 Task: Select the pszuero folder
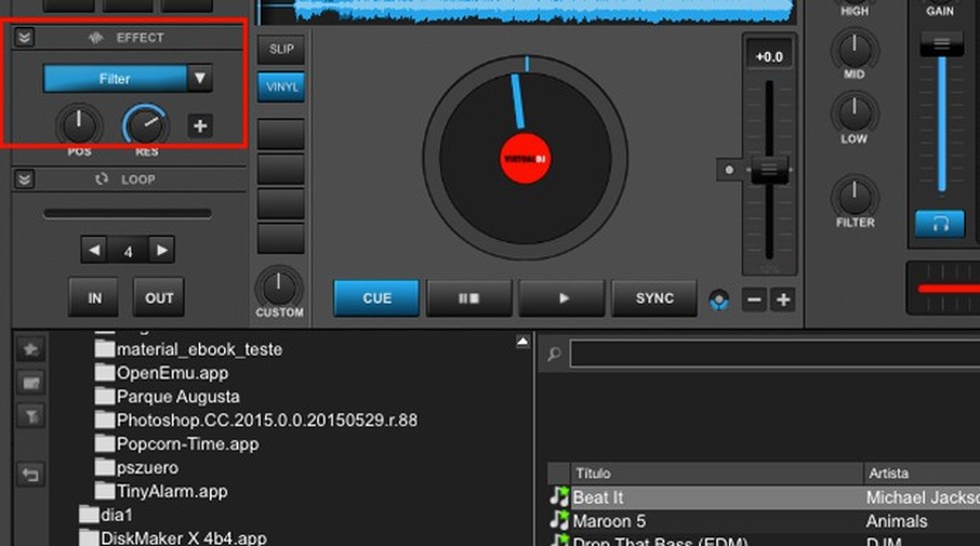(x=136, y=468)
